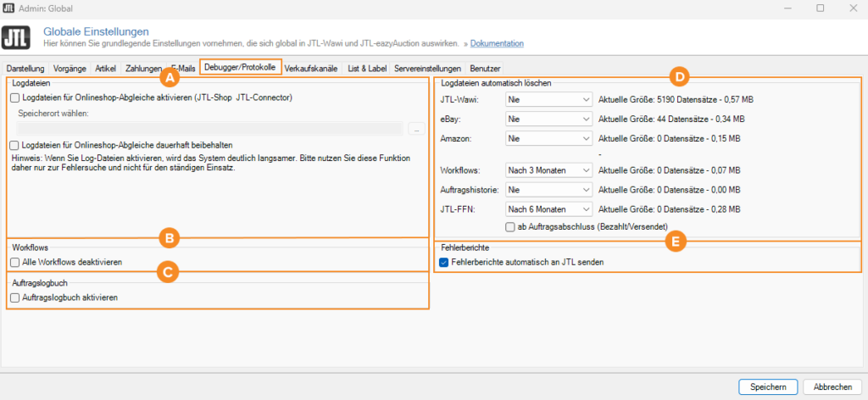Expand the Auftragshistorie deletion dropdown
Viewport: 868px width, 400px height.
(x=549, y=189)
